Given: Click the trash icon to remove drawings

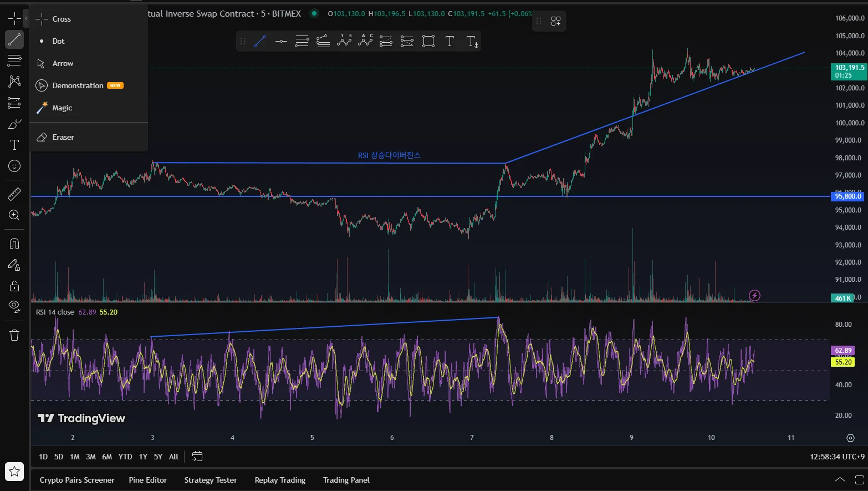Looking at the screenshot, I should 14,335.
